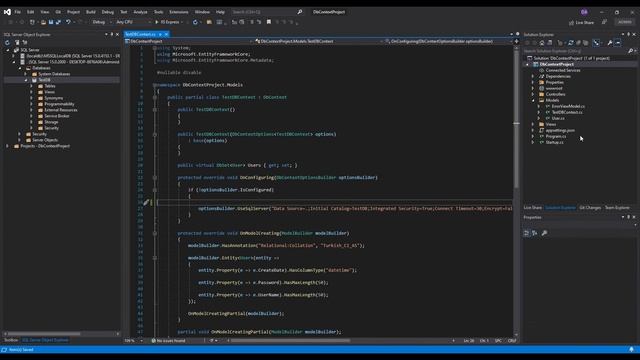Open the Debug configuration dropdown
This screenshot has height=360, width=640.
[x=101, y=22]
